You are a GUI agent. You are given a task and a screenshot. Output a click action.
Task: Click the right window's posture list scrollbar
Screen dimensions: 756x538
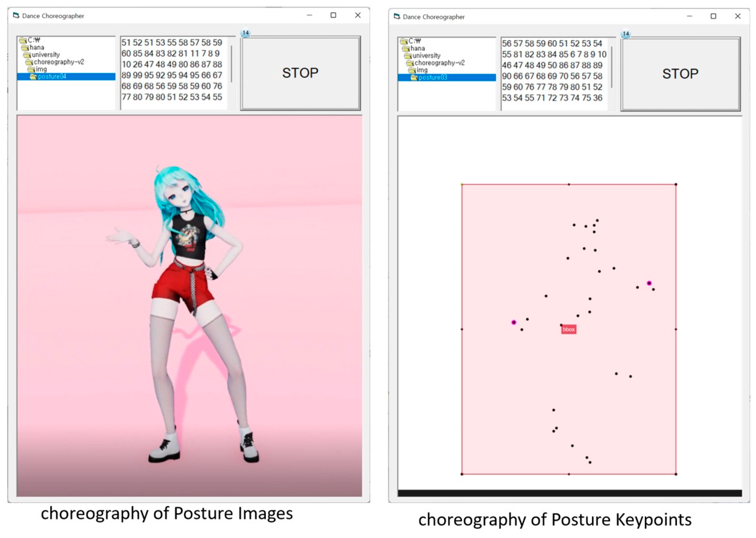point(611,67)
